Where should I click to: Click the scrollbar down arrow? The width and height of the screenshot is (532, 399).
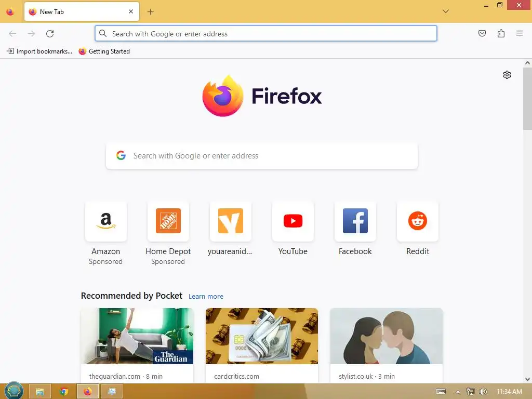pyautogui.click(x=527, y=379)
